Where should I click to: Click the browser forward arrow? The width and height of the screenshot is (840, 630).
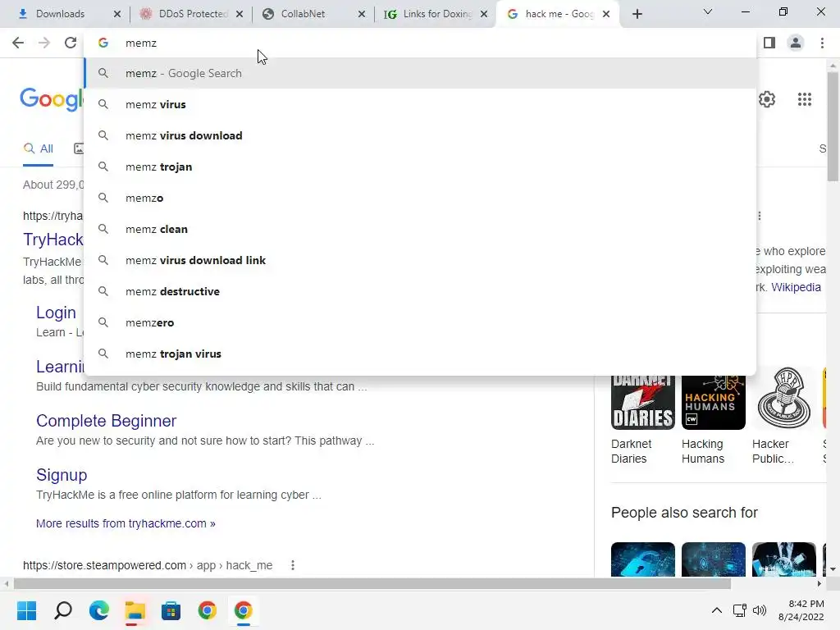tap(44, 43)
